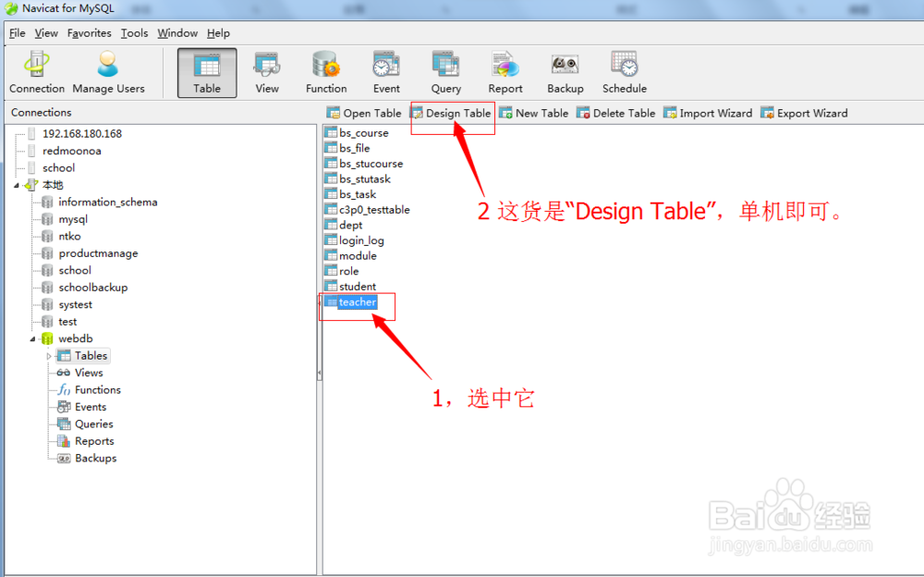Select the role table
The height and width of the screenshot is (577, 924).
349,271
